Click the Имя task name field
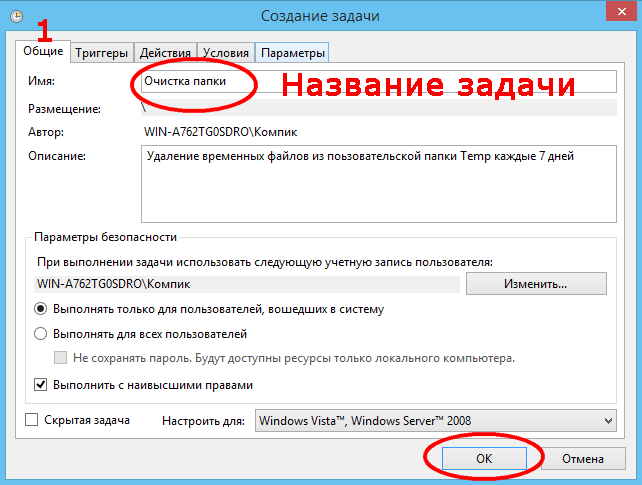Viewport: 642px width, 485px height. (x=378, y=81)
